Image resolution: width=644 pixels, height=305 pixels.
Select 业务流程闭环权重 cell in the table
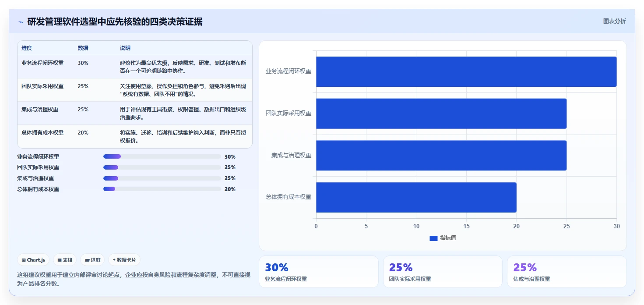42,63
